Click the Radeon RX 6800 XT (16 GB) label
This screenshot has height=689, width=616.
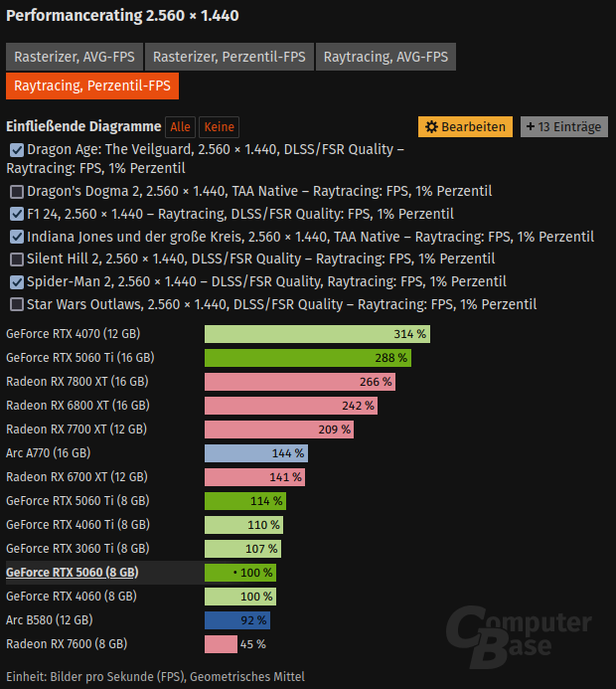point(77,405)
